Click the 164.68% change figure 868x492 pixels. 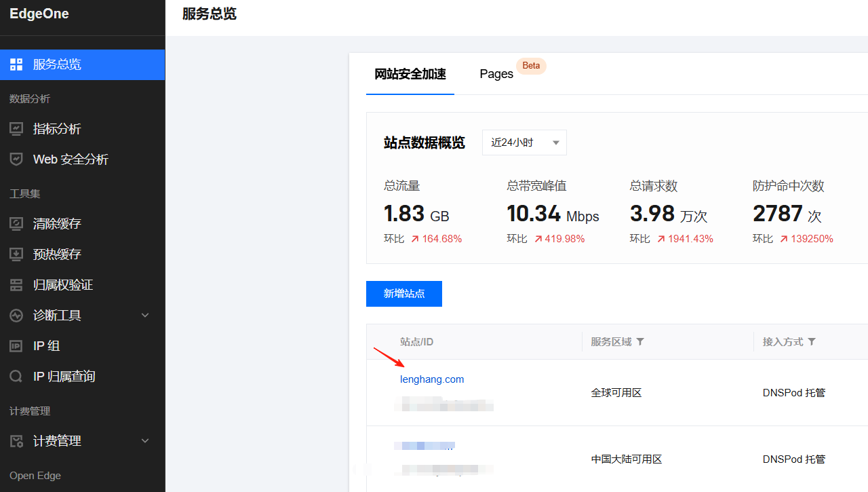point(442,239)
